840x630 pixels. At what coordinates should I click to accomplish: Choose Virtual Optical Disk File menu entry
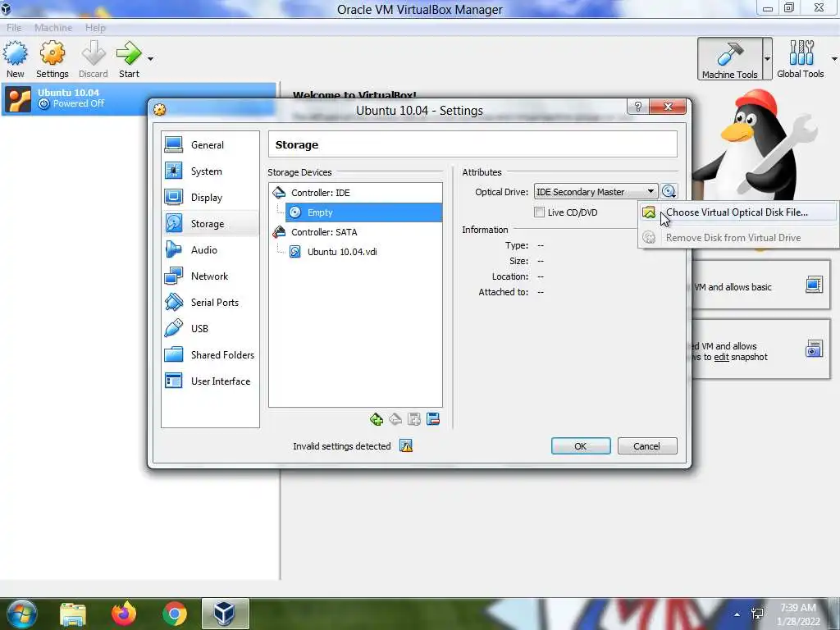(737, 212)
